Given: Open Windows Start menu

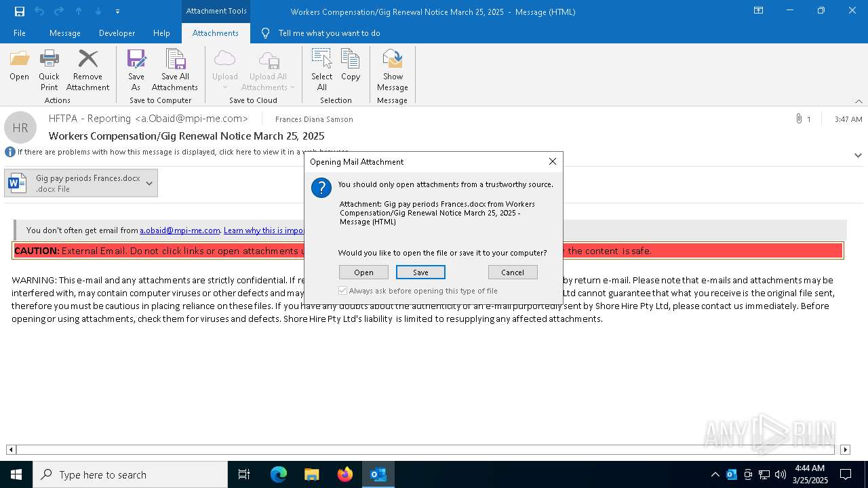Looking at the screenshot, I should pyautogui.click(x=16, y=474).
